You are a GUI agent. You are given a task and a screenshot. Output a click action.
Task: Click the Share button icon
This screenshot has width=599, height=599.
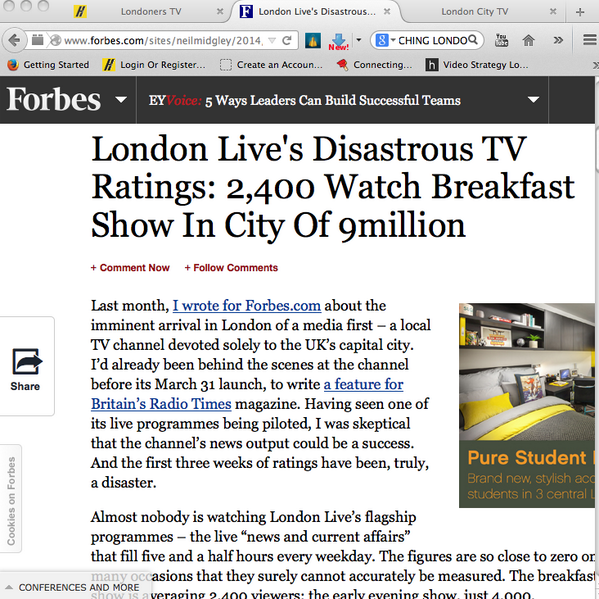point(27,362)
